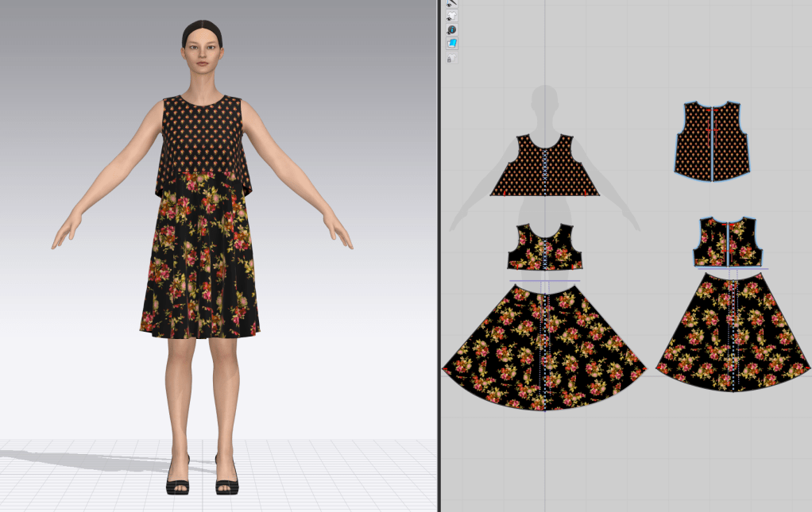Select the front polka-dot top pattern piece
Screen dimensions: 812x512
pos(524,168)
